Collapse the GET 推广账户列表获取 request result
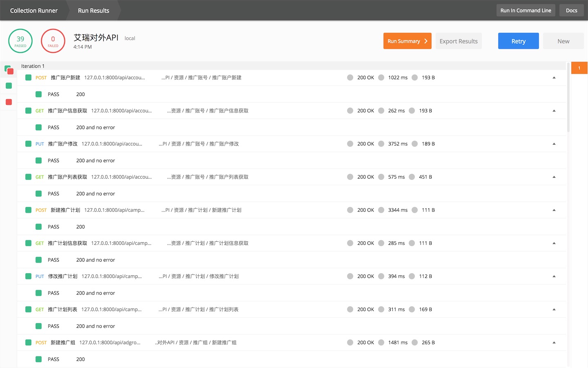 point(554,177)
